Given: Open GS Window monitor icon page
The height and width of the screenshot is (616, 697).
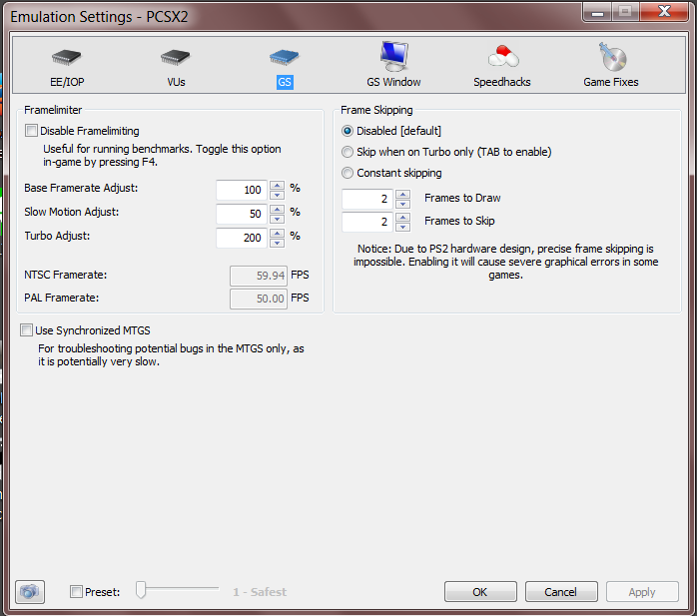Looking at the screenshot, I should pyautogui.click(x=393, y=56).
